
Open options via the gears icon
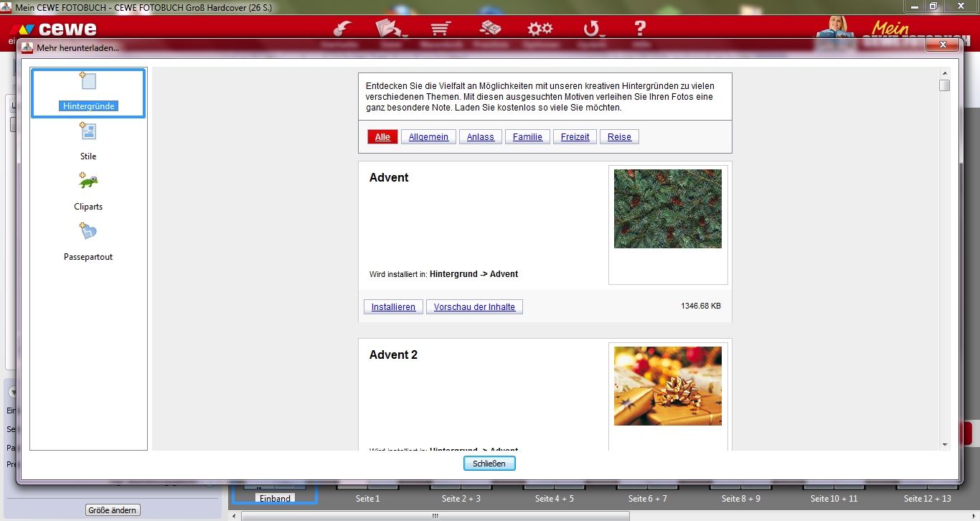pos(540,29)
